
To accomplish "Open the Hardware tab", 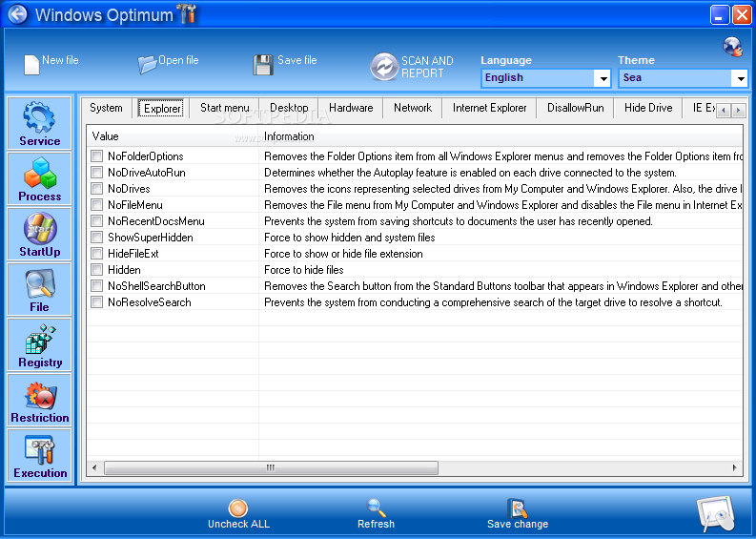I will coord(351,108).
